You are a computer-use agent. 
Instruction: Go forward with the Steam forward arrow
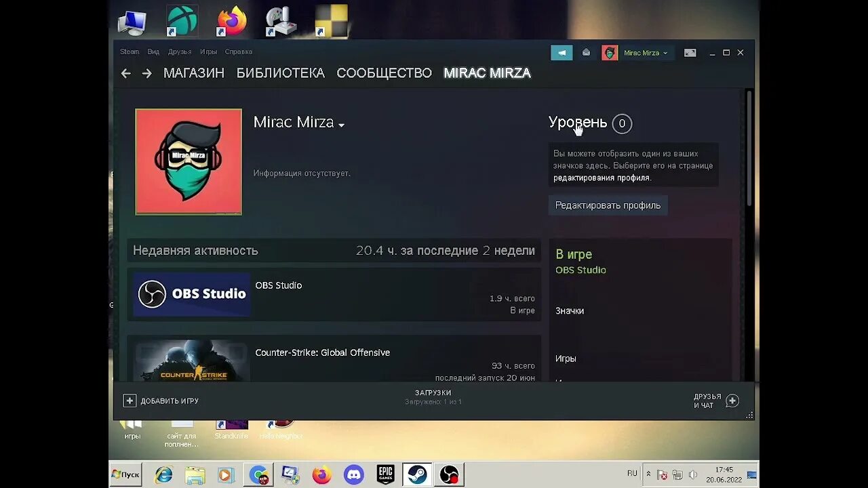point(147,73)
